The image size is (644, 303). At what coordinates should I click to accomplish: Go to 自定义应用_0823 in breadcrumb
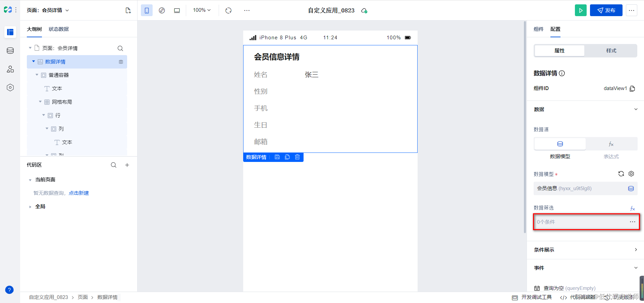tap(48, 297)
